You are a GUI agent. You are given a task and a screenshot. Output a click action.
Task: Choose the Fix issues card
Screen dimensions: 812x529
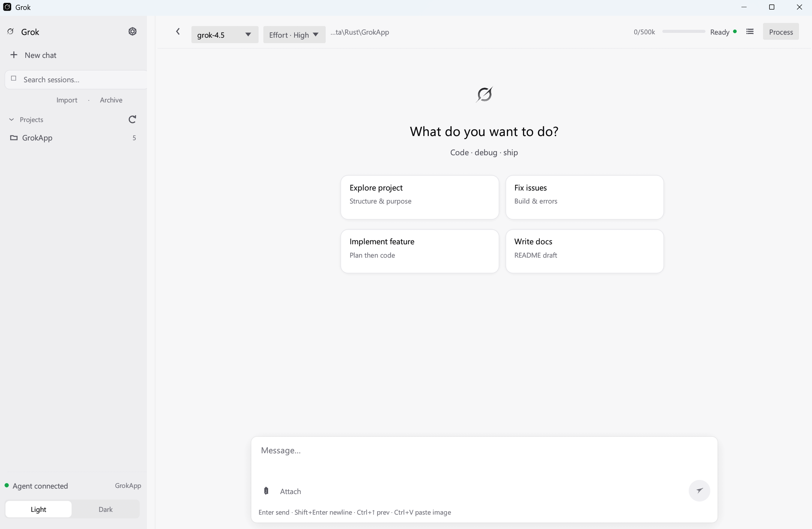point(585,197)
